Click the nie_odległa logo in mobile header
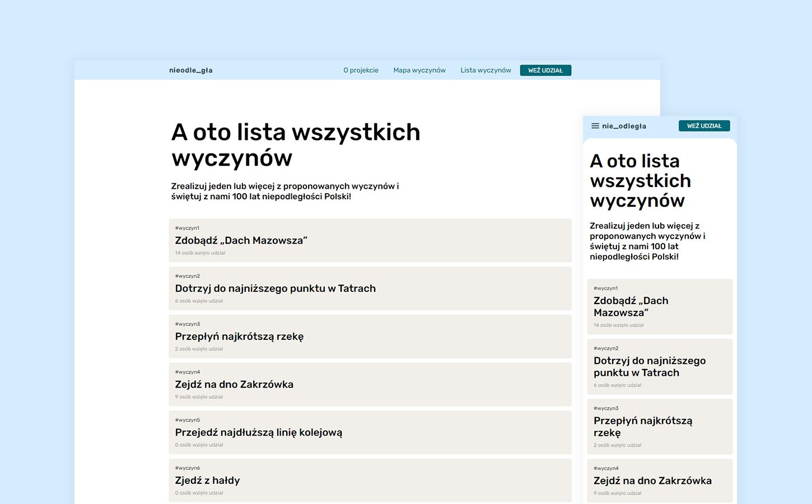The image size is (812, 504). [x=624, y=126]
